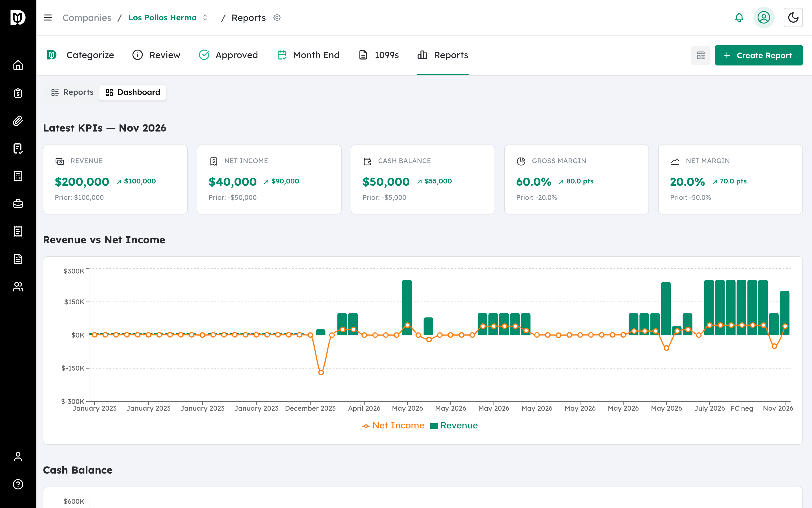Image resolution: width=812 pixels, height=508 pixels.
Task: Open the receipt list sidebar icon
Action: [18, 231]
